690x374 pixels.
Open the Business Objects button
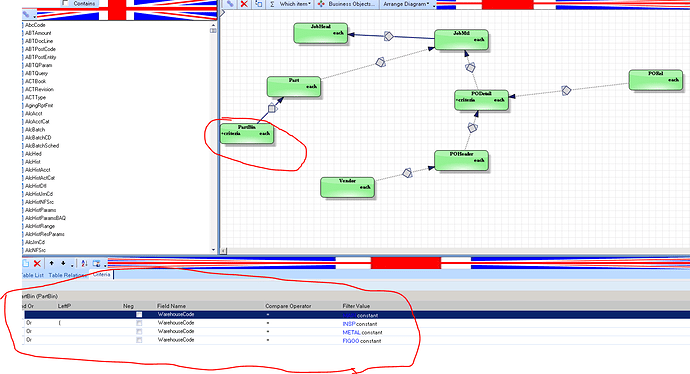tap(347, 4)
